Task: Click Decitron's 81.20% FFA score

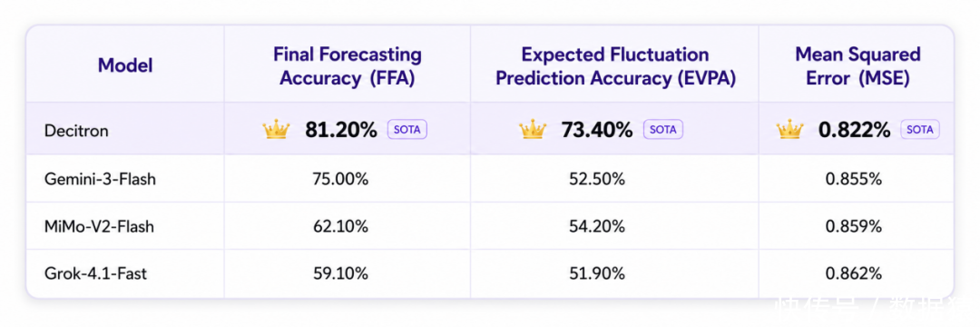Action: [341, 130]
